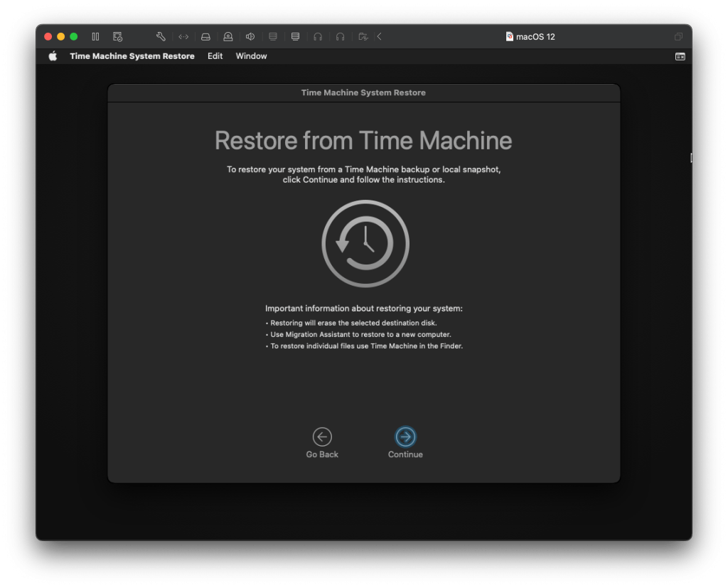Click the sound card speaker icon
Viewport: 728px width, 588px height.
click(250, 37)
